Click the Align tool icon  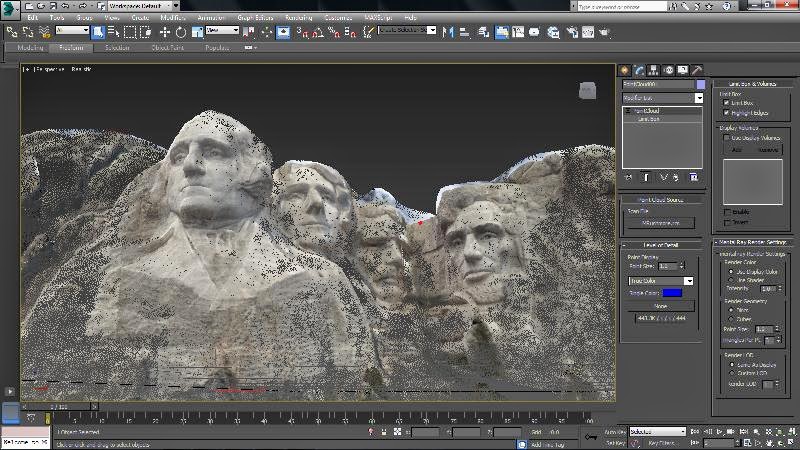pos(464,32)
